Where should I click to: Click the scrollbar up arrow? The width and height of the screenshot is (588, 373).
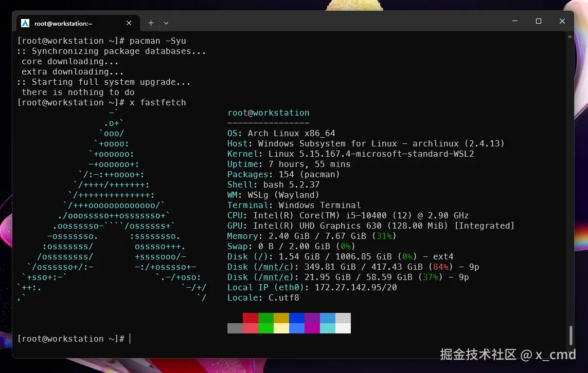tap(570, 36)
